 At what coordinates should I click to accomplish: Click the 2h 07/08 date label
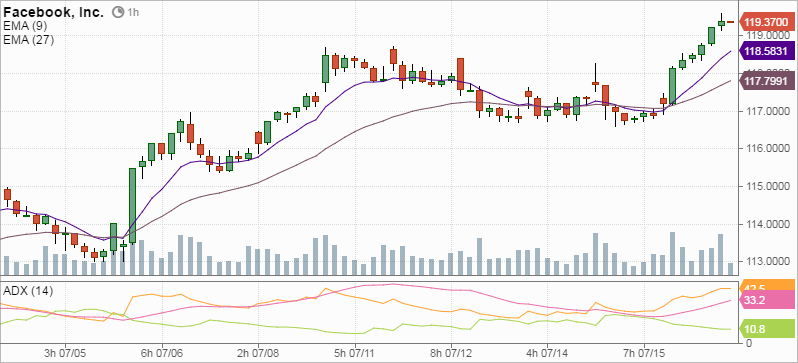[x=258, y=352]
